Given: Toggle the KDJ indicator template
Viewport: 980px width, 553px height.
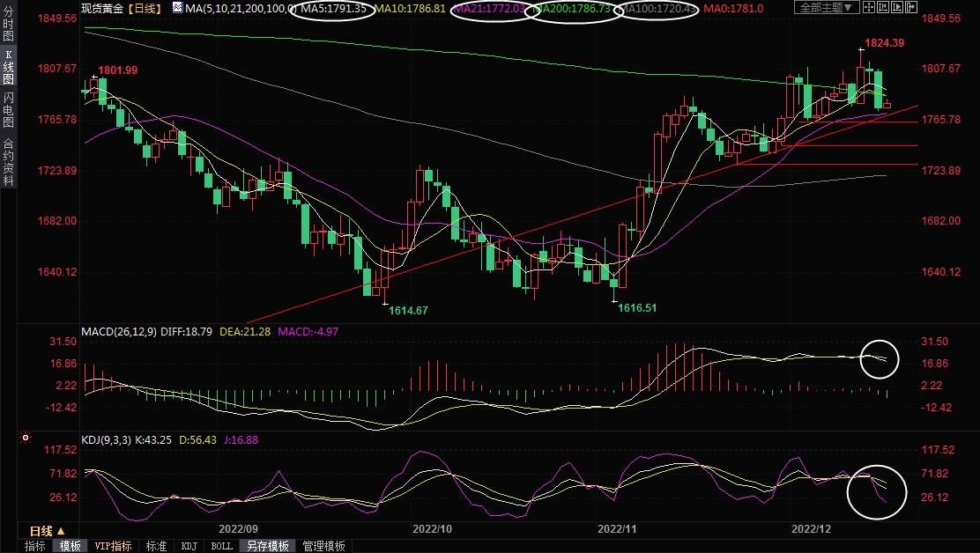Looking at the screenshot, I should [x=189, y=546].
